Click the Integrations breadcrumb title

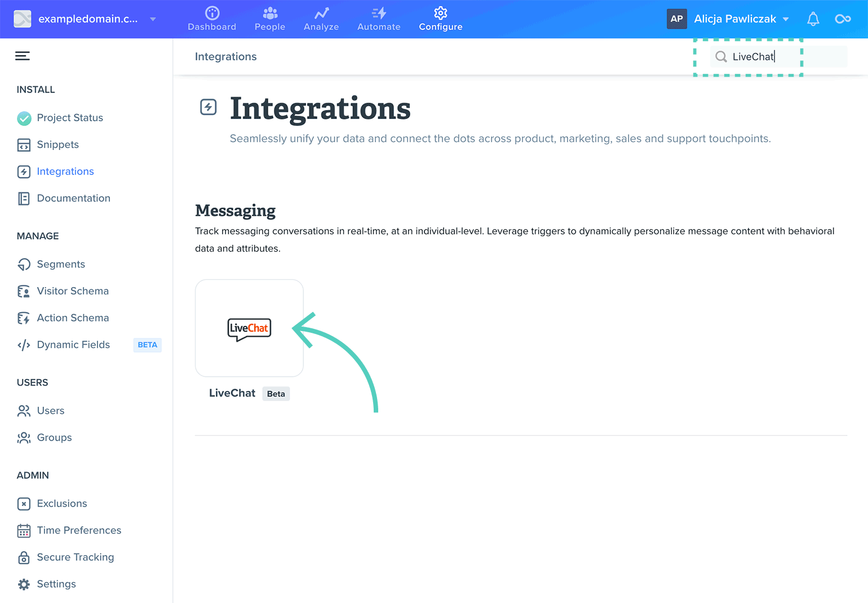pyautogui.click(x=225, y=56)
